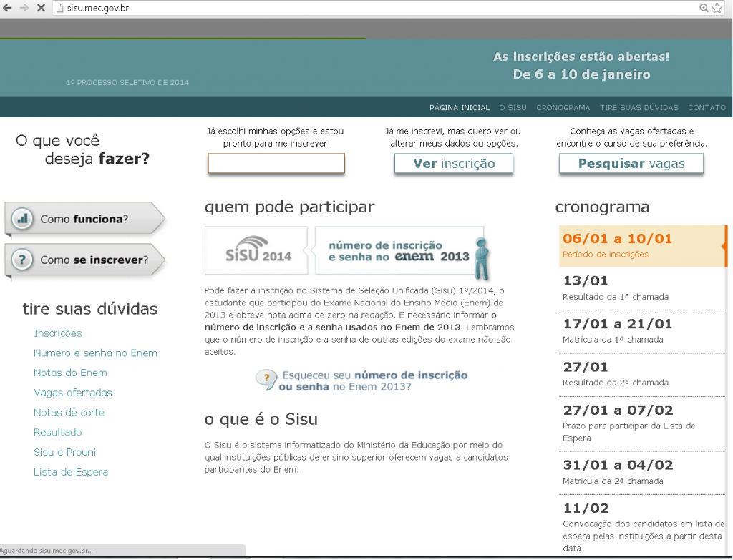The height and width of the screenshot is (560, 733).
Task: Click the address bar showing sisu.mec.gov.br
Action: pyautogui.click(x=358, y=8)
